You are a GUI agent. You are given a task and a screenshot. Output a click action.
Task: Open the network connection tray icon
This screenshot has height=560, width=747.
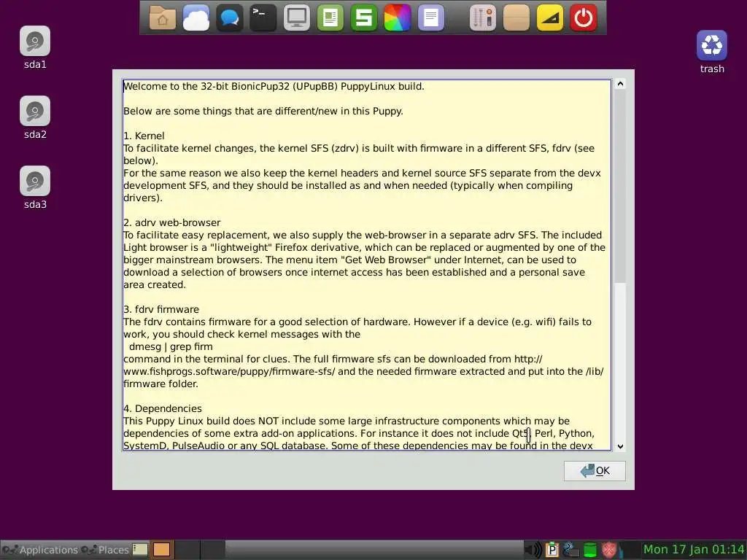(570, 550)
